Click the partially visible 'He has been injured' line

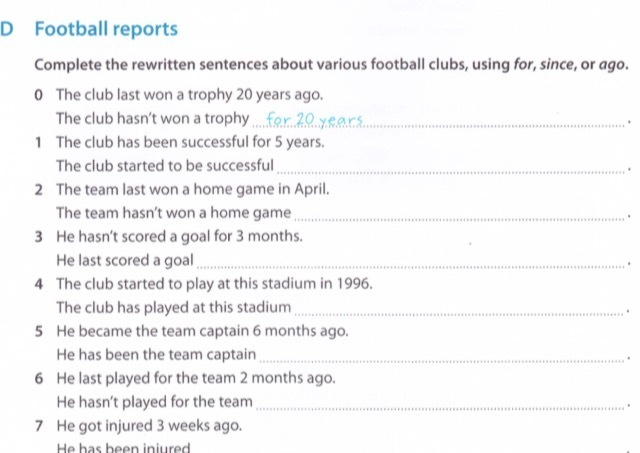(123, 447)
